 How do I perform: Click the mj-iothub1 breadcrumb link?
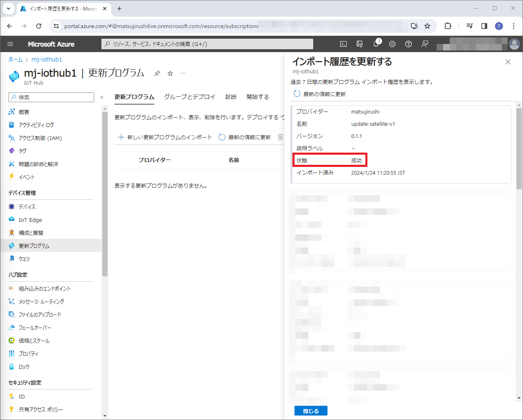(x=47, y=59)
